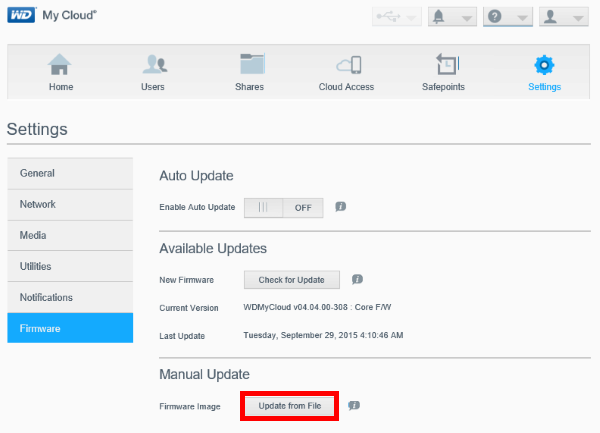The height and width of the screenshot is (433, 600).
Task: Click info icon next to Check for Update
Action: point(357,279)
